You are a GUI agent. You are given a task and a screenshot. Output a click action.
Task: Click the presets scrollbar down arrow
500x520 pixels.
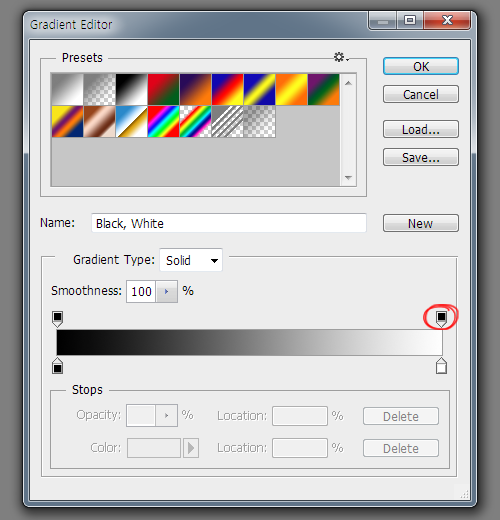pyautogui.click(x=348, y=177)
